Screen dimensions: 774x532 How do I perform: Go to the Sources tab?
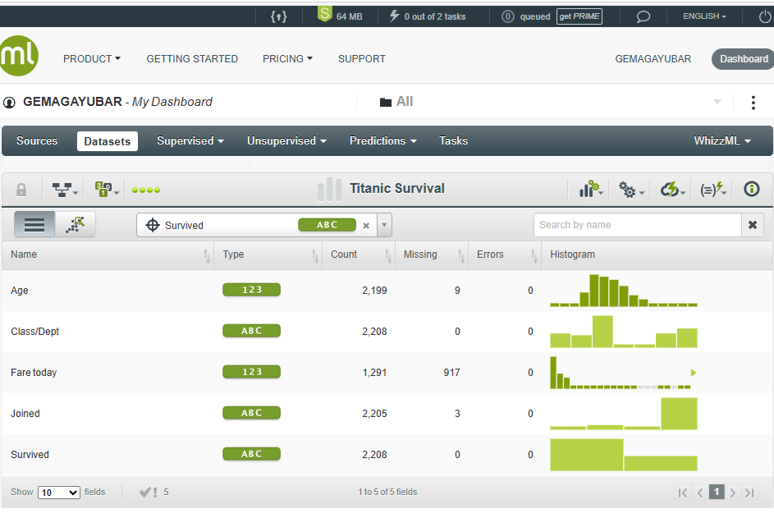tap(37, 141)
